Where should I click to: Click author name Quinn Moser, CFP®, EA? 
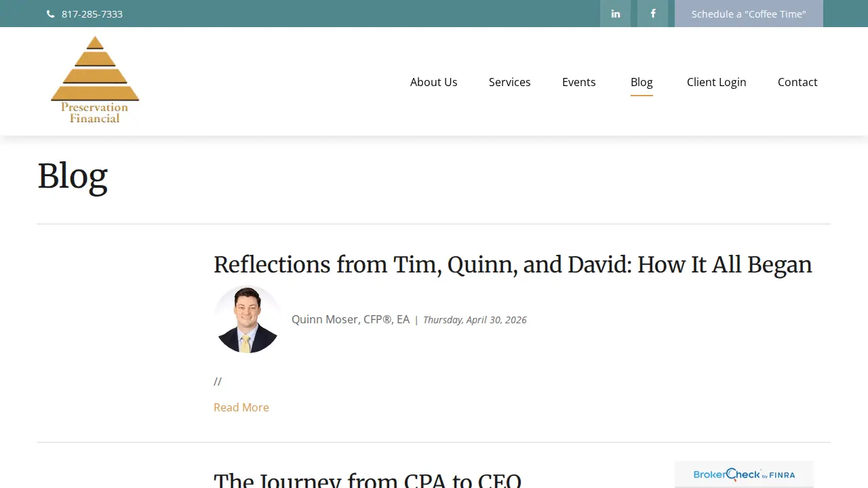[x=351, y=319]
